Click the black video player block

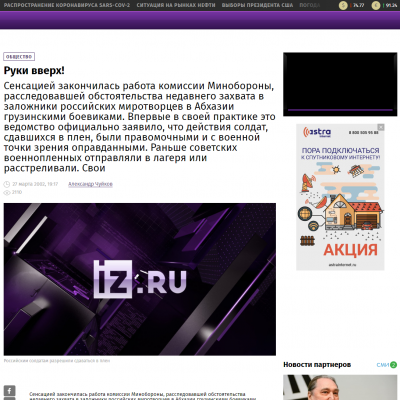340,84
